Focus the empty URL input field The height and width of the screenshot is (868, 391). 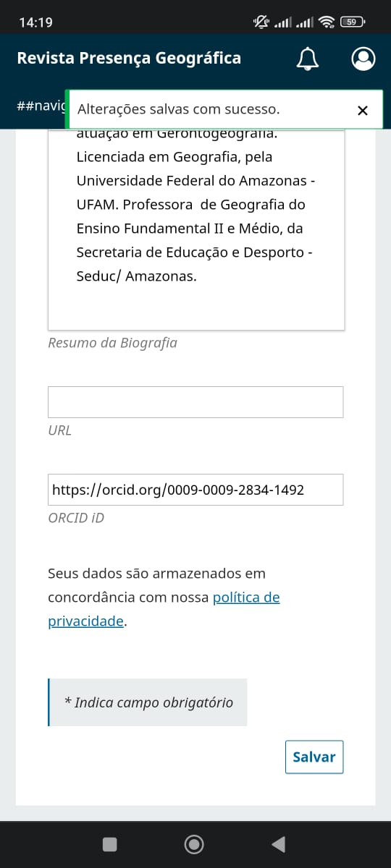(x=195, y=402)
